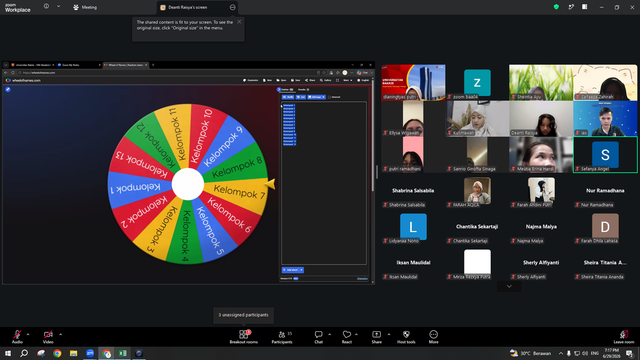Click the yellow wheel pointer arrow
Screen dimensions: 640x360
[270, 184]
